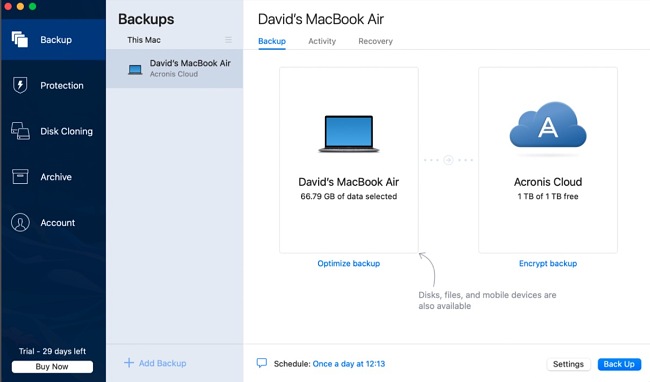Switch to the Recovery tab

[x=376, y=41]
